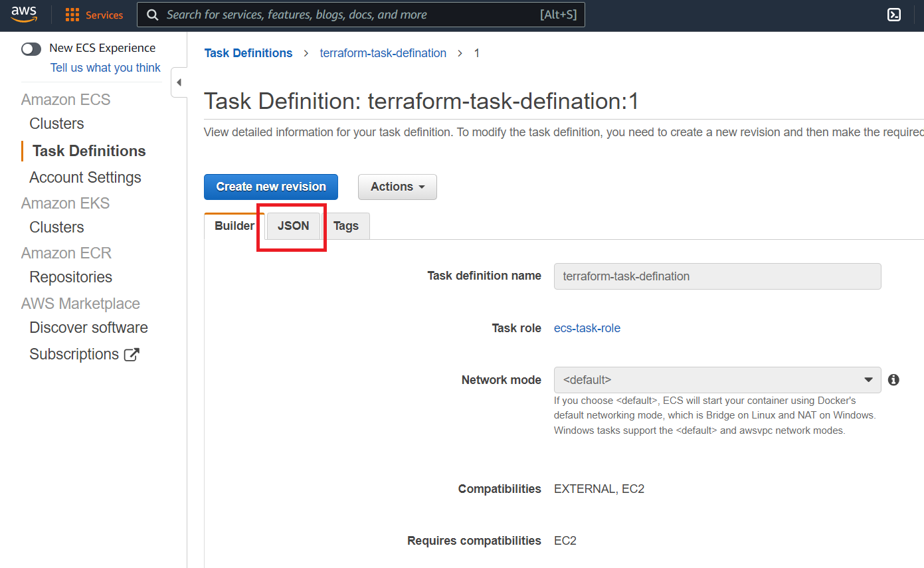Open Subscriptions external link
This screenshot has height=568, width=924.
tap(84, 354)
